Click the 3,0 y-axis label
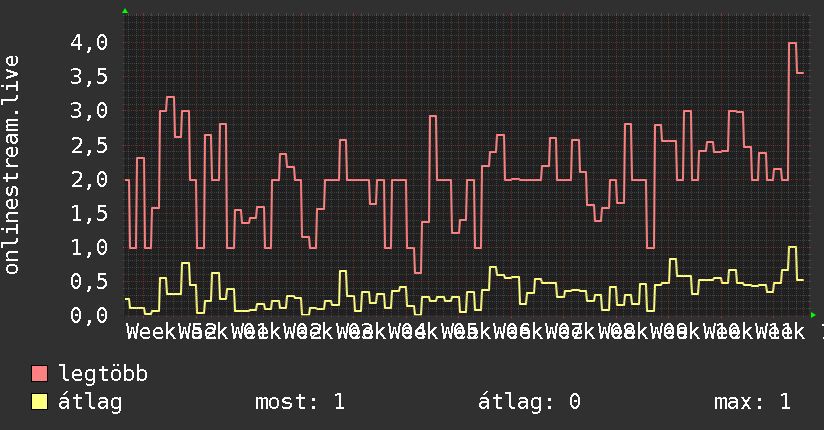This screenshot has width=824, height=430. (x=89, y=111)
